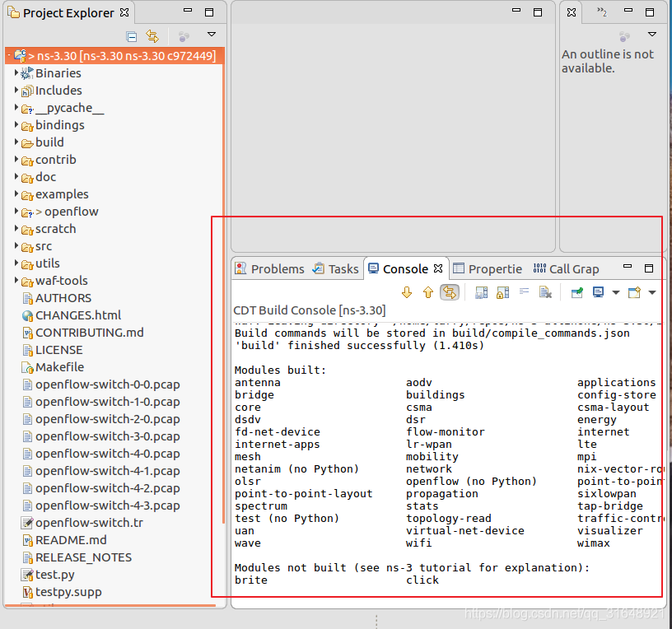Expand the Includes node

coord(16,90)
